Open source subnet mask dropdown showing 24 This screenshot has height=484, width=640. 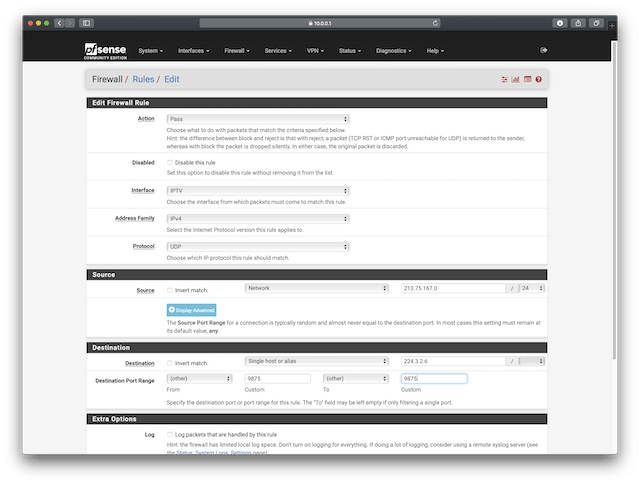tap(532, 288)
